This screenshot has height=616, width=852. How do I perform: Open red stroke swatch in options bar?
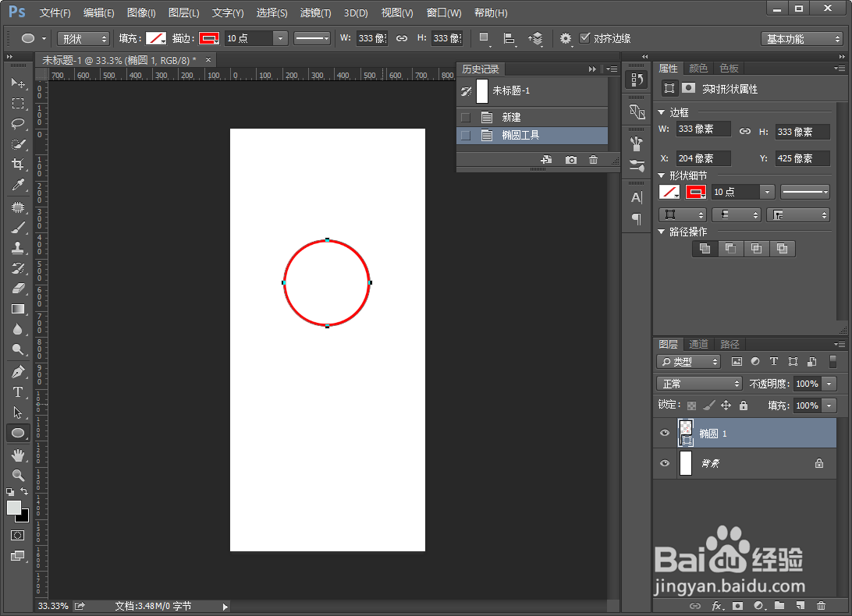coord(209,38)
